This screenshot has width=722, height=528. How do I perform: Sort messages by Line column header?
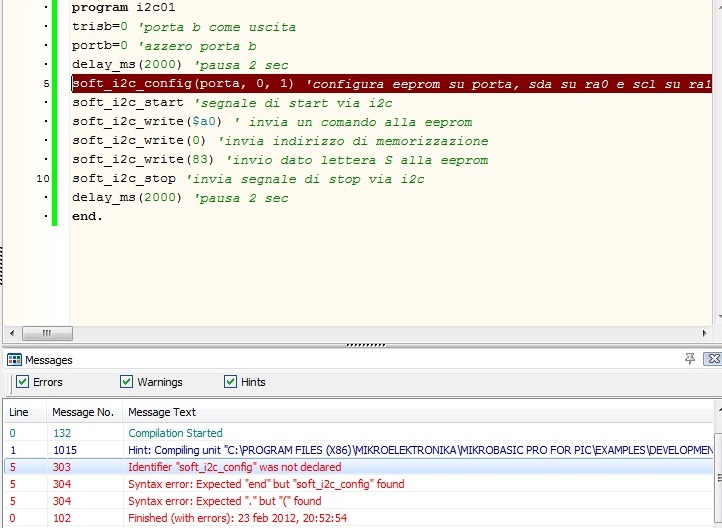[x=19, y=412]
